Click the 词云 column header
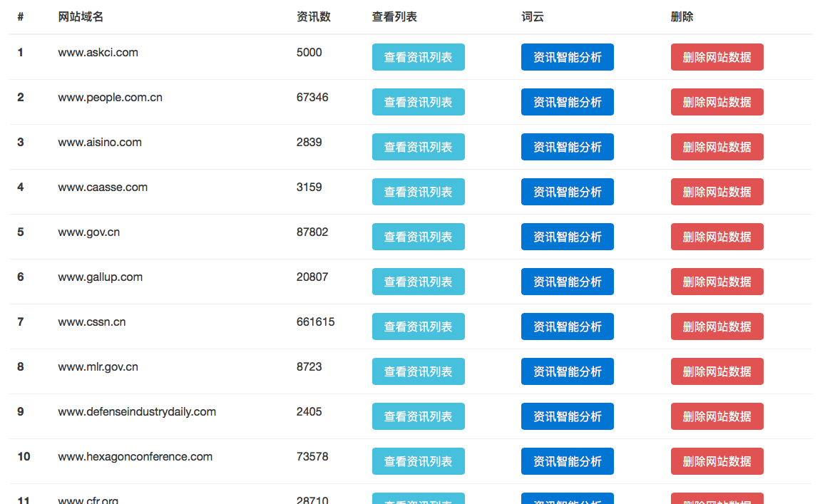The height and width of the screenshot is (504, 820). [533, 16]
